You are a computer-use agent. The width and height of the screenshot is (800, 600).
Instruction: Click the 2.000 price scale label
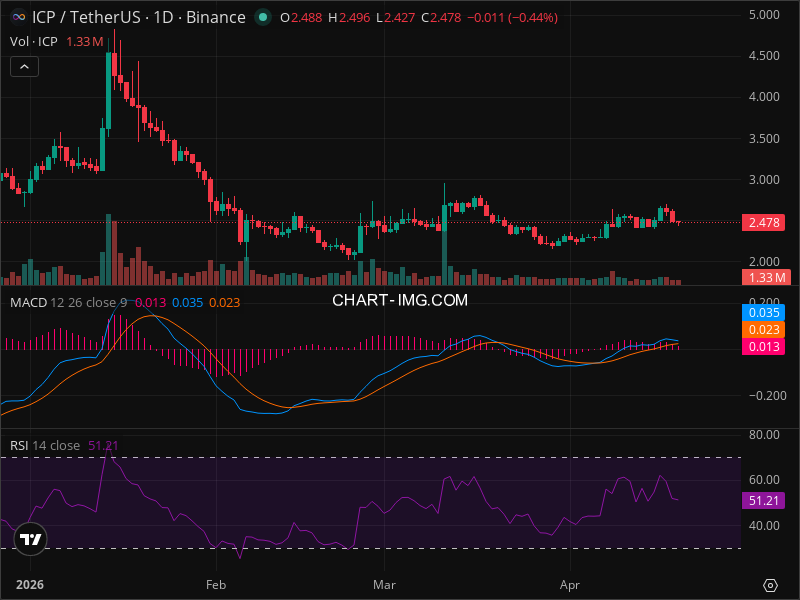pos(764,262)
